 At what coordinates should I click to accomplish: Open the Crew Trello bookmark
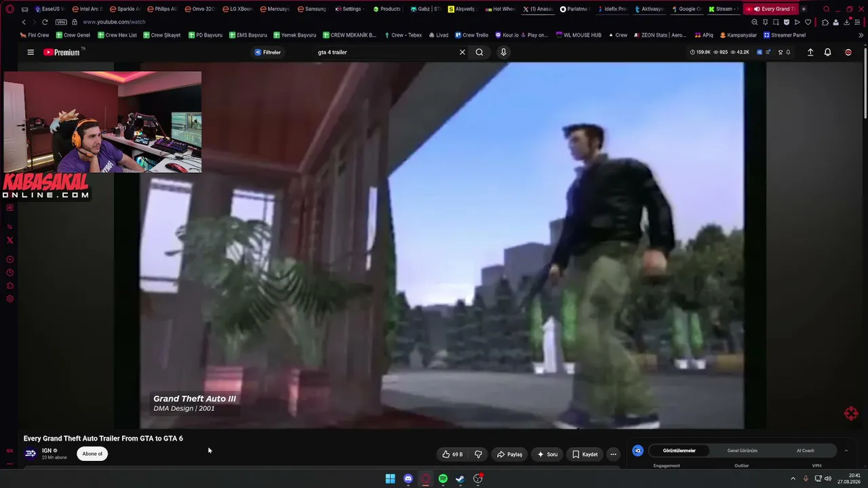(x=471, y=35)
